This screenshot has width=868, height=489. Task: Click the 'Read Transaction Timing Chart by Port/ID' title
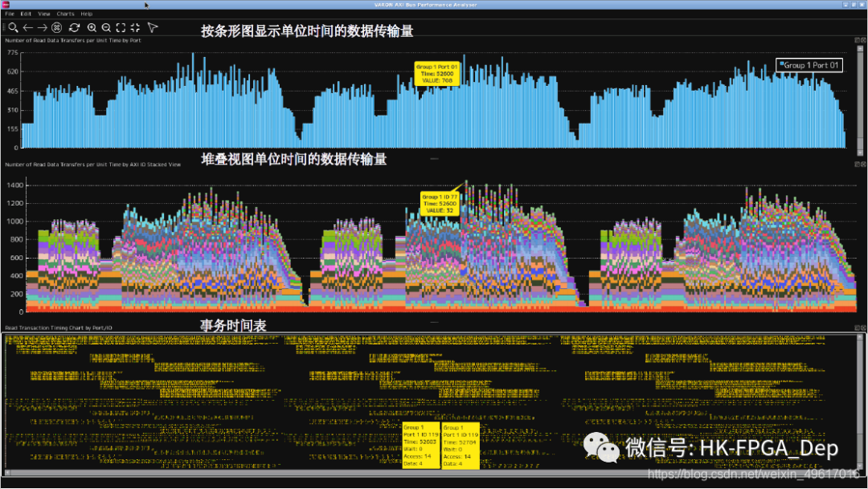[59, 328]
